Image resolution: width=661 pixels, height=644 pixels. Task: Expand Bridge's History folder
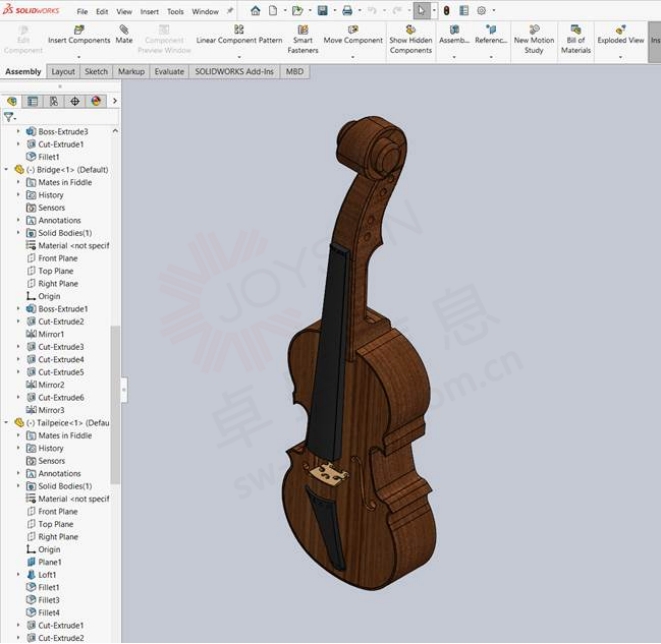[18, 195]
